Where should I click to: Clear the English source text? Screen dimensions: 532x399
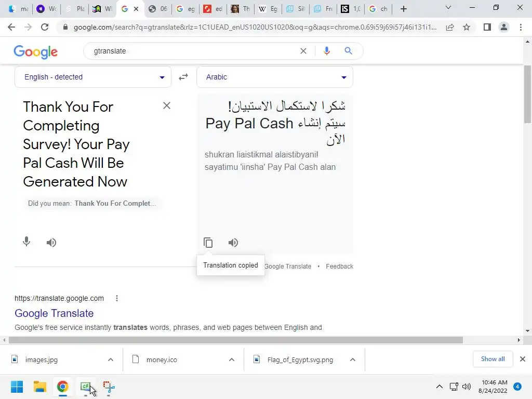click(x=167, y=105)
